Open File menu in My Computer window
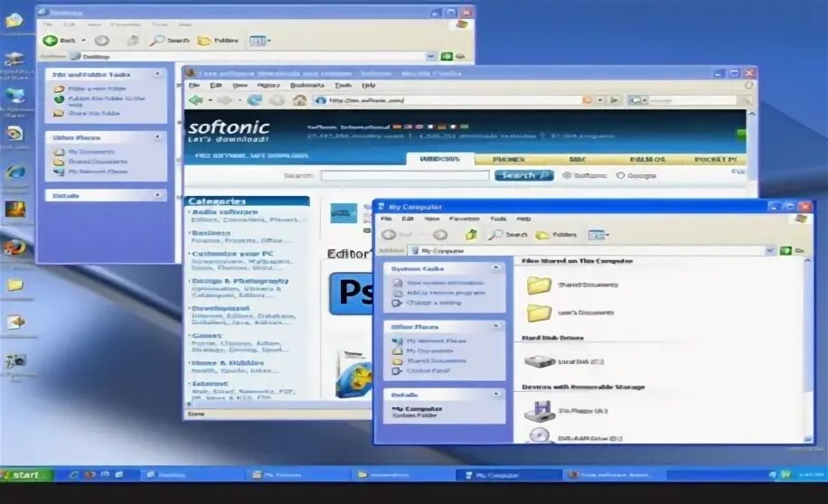Screen dimensions: 828x504 click(x=386, y=219)
